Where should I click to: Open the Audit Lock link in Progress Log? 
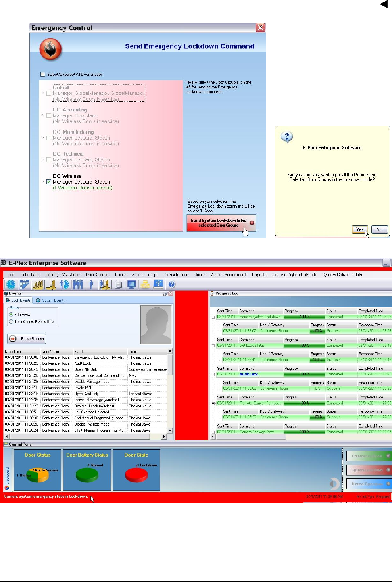pyautogui.click(x=248, y=374)
